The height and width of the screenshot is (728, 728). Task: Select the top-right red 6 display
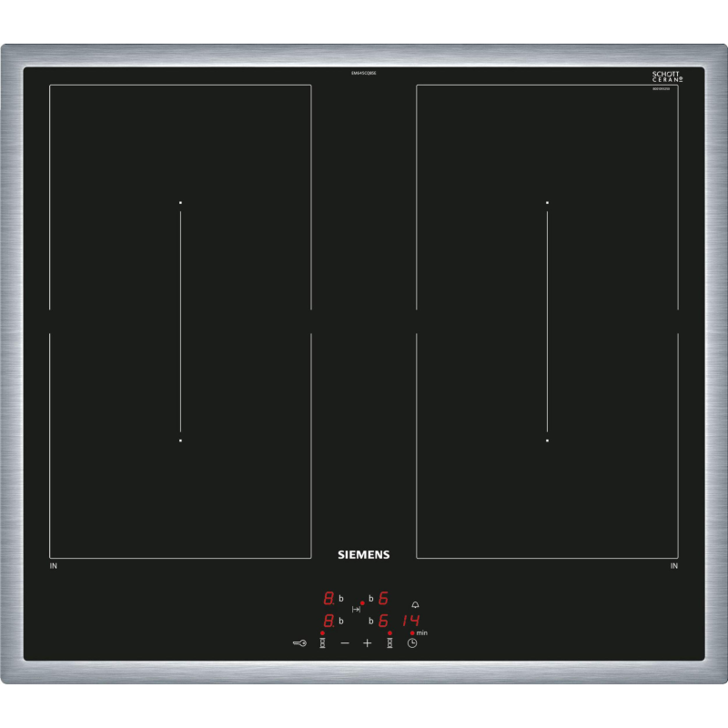point(384,599)
